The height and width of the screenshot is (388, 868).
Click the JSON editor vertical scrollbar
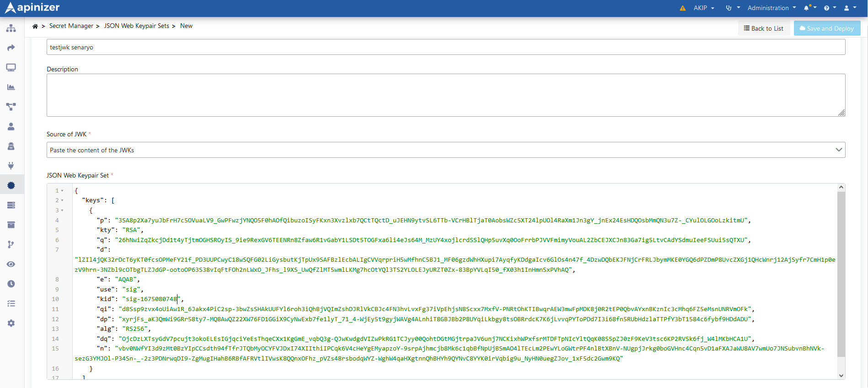pyautogui.click(x=841, y=274)
